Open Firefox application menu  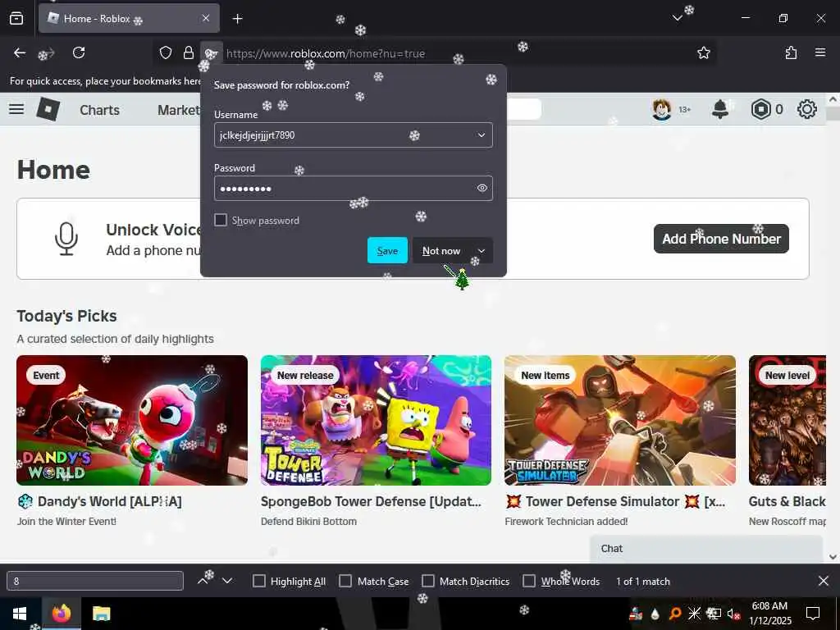coord(820,52)
